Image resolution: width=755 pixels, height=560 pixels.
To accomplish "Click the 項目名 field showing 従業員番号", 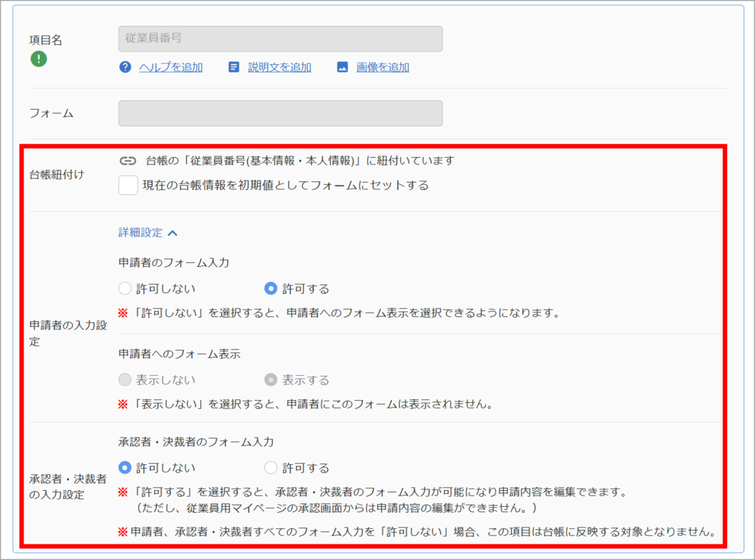I will (x=280, y=38).
